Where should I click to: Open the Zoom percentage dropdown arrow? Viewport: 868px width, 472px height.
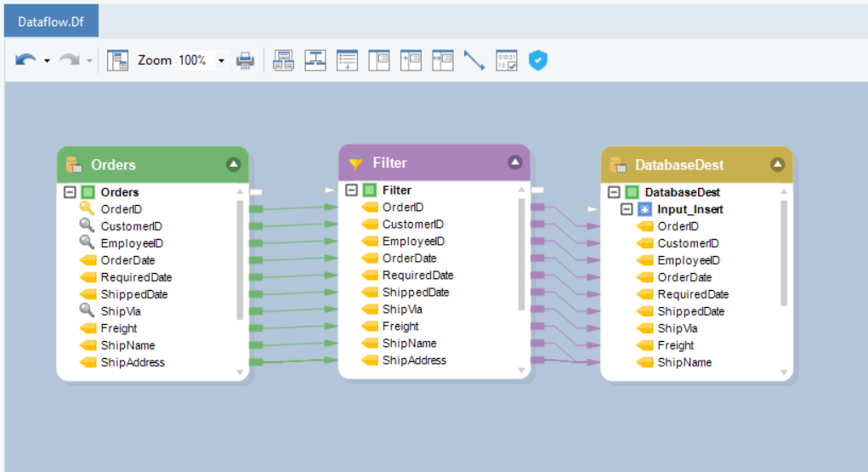[x=222, y=60]
